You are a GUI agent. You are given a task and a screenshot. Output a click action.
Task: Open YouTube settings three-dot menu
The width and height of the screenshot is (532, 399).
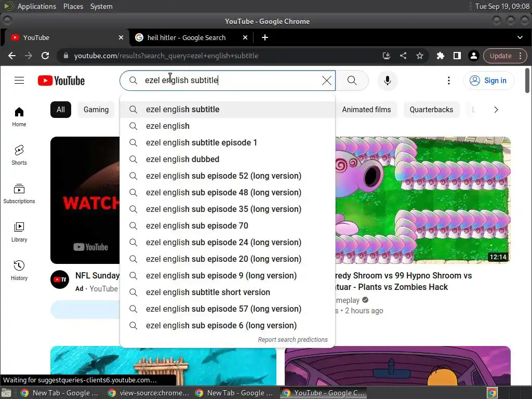click(x=448, y=81)
